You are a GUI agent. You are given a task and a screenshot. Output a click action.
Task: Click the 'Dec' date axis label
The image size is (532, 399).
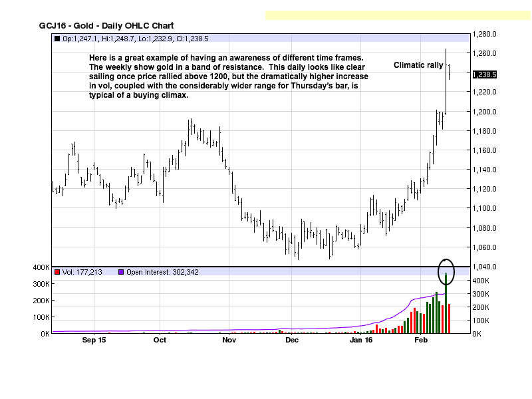tap(291, 340)
